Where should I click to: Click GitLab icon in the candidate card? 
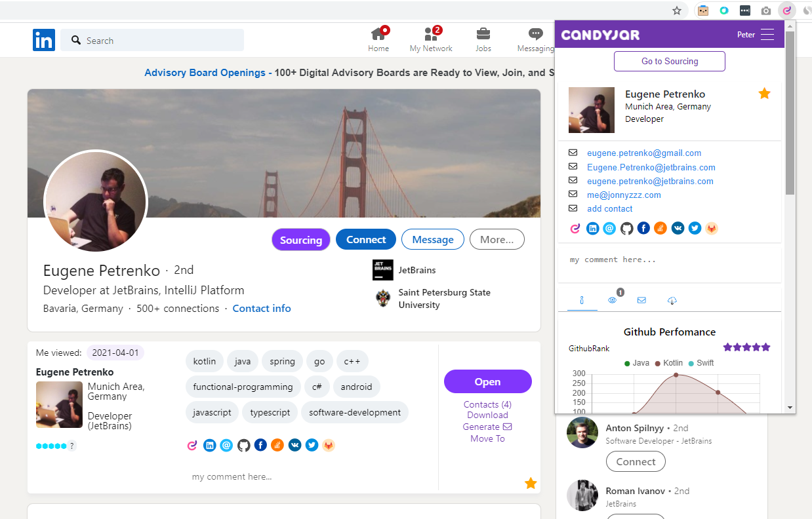(329, 446)
